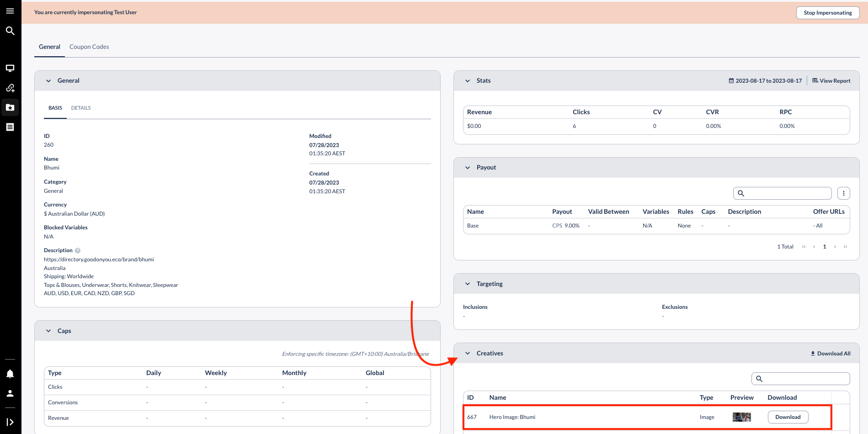Open the starred folder offers icon
The image size is (868, 434).
point(10,107)
